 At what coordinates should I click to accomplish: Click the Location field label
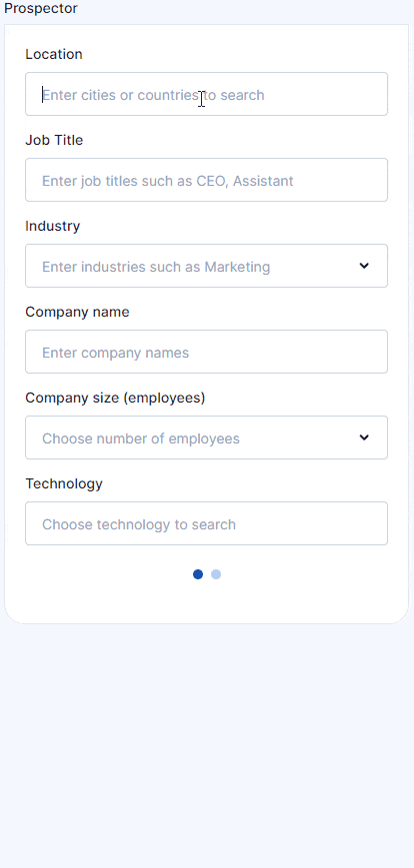click(x=54, y=54)
